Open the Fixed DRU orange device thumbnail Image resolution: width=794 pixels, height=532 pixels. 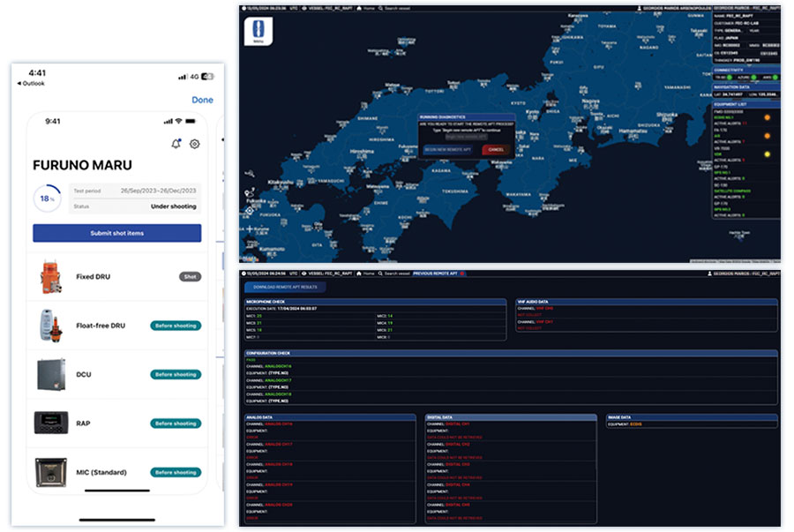click(50, 277)
